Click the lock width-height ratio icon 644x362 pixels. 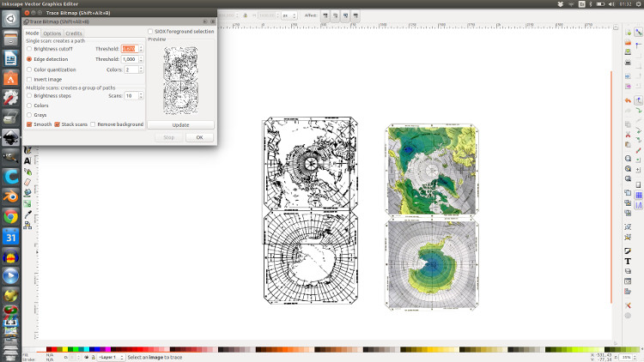pos(246,15)
